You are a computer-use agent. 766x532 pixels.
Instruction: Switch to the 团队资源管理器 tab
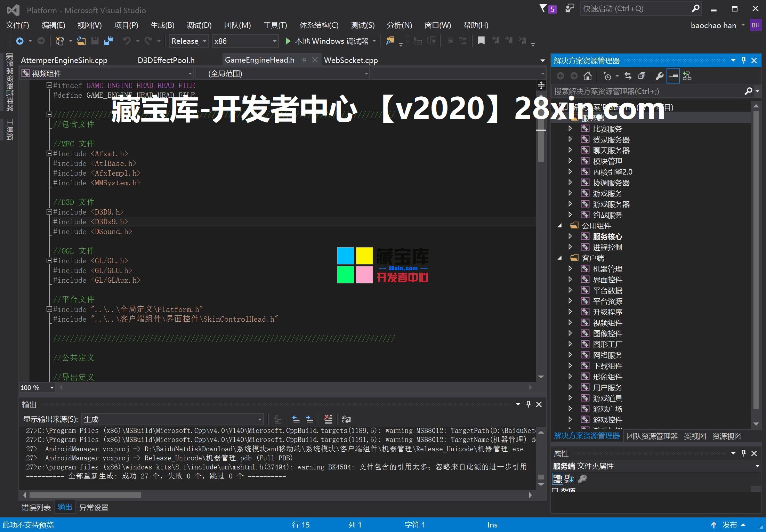(652, 436)
